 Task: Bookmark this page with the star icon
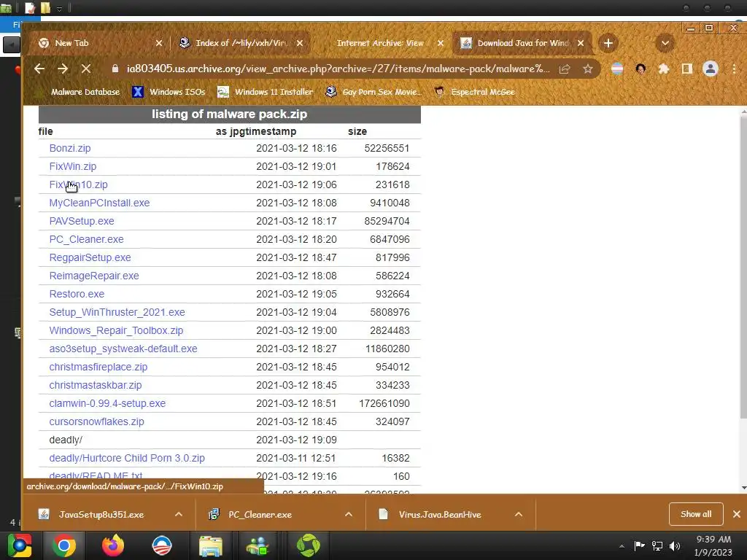588,69
